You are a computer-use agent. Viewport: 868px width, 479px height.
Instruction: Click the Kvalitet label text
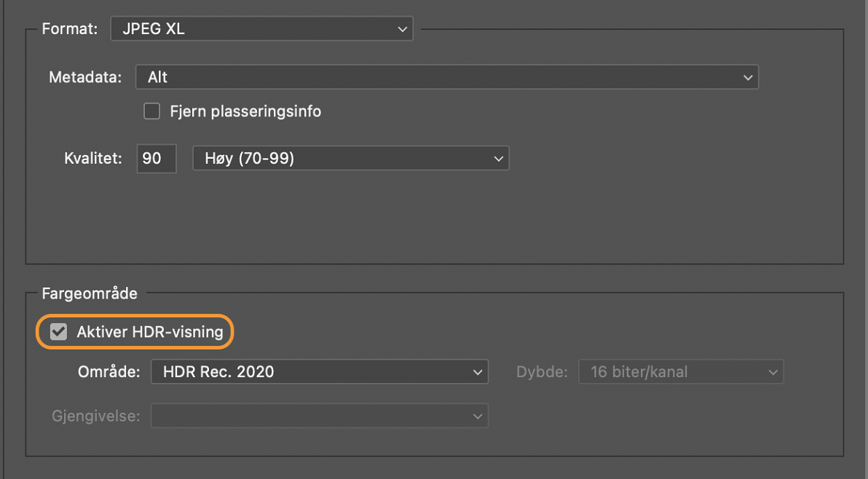[92, 158]
